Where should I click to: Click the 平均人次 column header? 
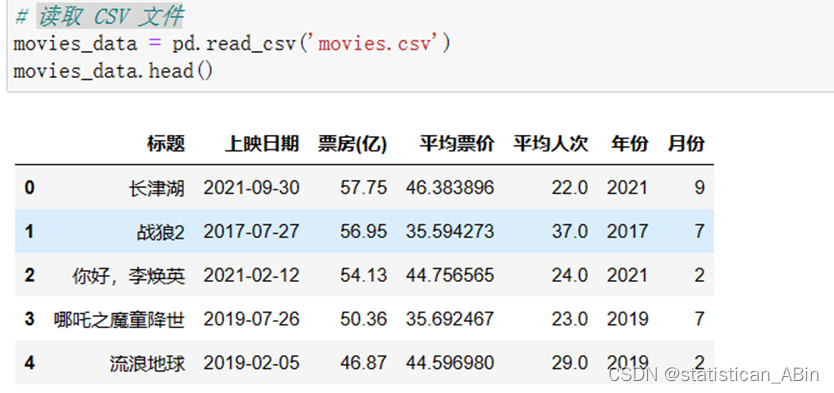click(551, 144)
